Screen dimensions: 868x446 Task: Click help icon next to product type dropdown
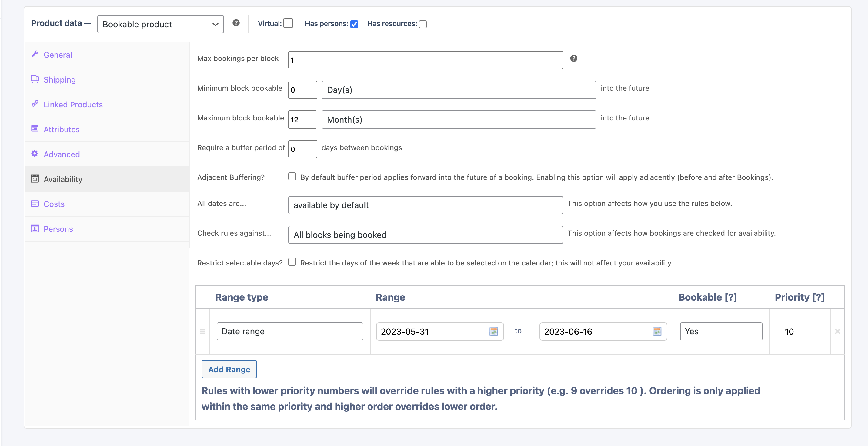coord(236,23)
